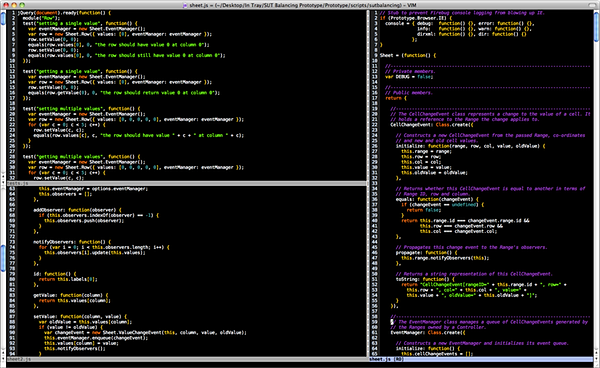600x368 pixels.
Task: Click 'if (changeEvent == undefined) {' line
Action: coord(442,205)
